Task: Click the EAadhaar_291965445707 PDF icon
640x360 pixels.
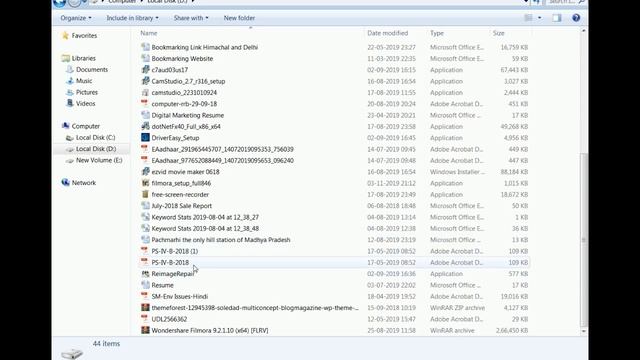Action: tap(144, 149)
